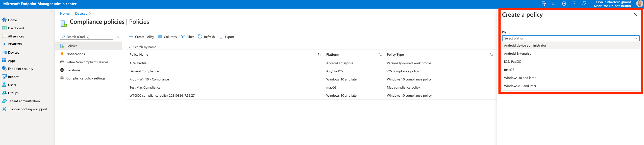Choose Android device administrator platform
The width and height of the screenshot is (644, 145).
[571, 45]
